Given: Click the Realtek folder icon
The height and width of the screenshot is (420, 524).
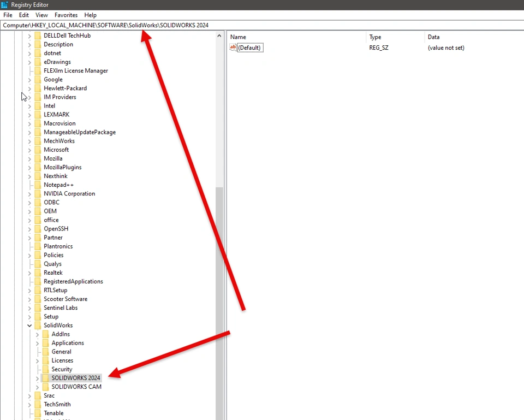Looking at the screenshot, I should tap(38, 273).
